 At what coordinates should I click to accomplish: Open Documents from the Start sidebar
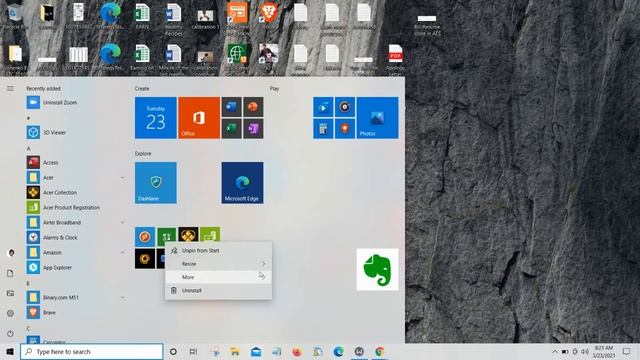point(10,273)
